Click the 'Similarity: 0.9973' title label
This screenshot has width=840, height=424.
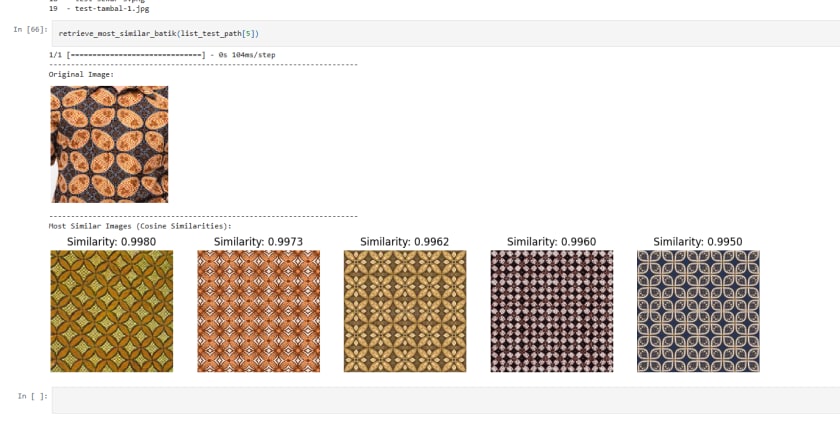tap(258, 242)
